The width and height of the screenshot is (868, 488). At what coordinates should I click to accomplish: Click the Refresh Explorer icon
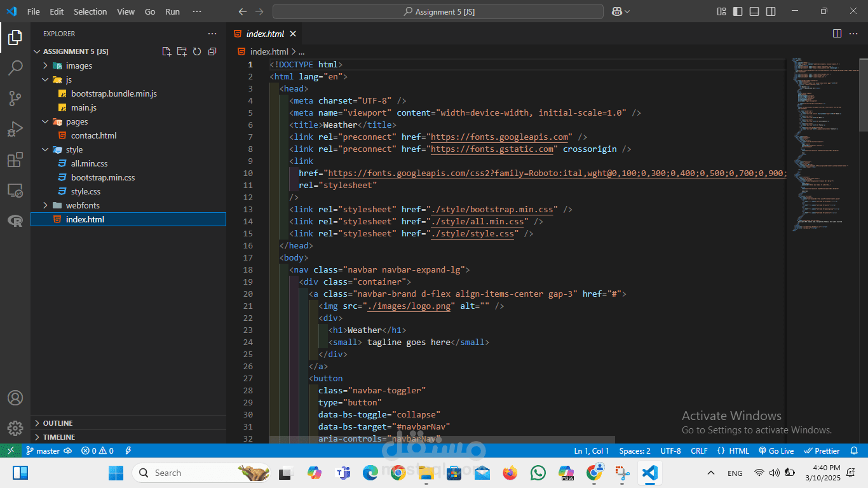coord(197,51)
